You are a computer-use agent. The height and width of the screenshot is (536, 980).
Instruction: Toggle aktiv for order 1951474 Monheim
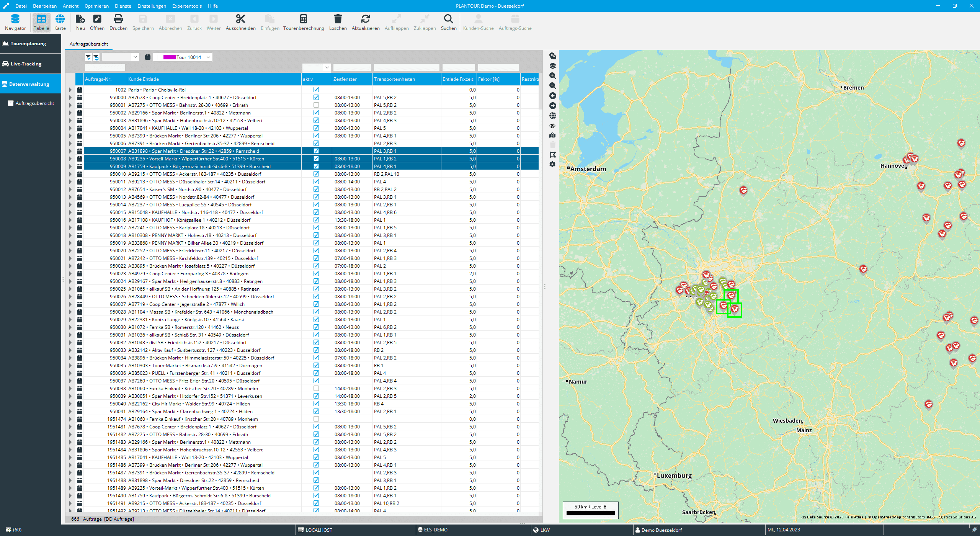[316, 419]
